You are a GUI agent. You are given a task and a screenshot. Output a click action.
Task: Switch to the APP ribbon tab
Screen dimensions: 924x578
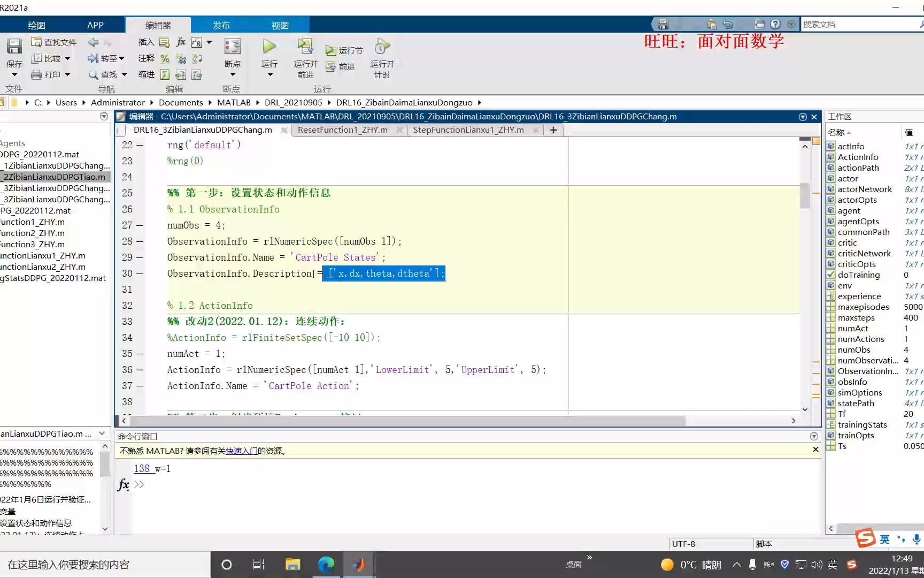point(95,25)
